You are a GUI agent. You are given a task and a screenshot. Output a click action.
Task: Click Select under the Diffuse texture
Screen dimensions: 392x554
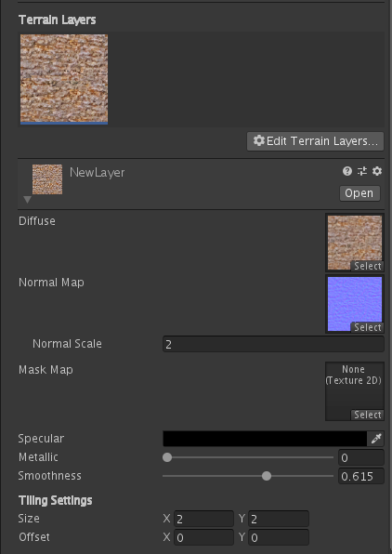point(367,266)
